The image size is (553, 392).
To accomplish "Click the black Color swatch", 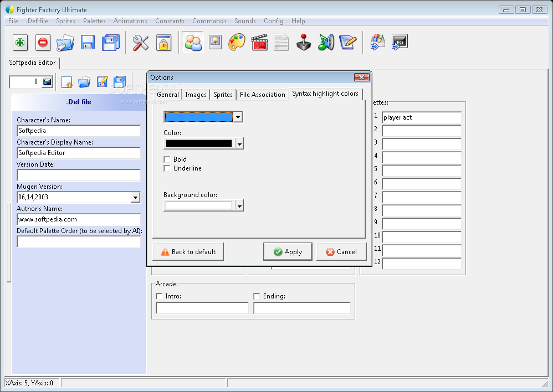I will coord(199,143).
